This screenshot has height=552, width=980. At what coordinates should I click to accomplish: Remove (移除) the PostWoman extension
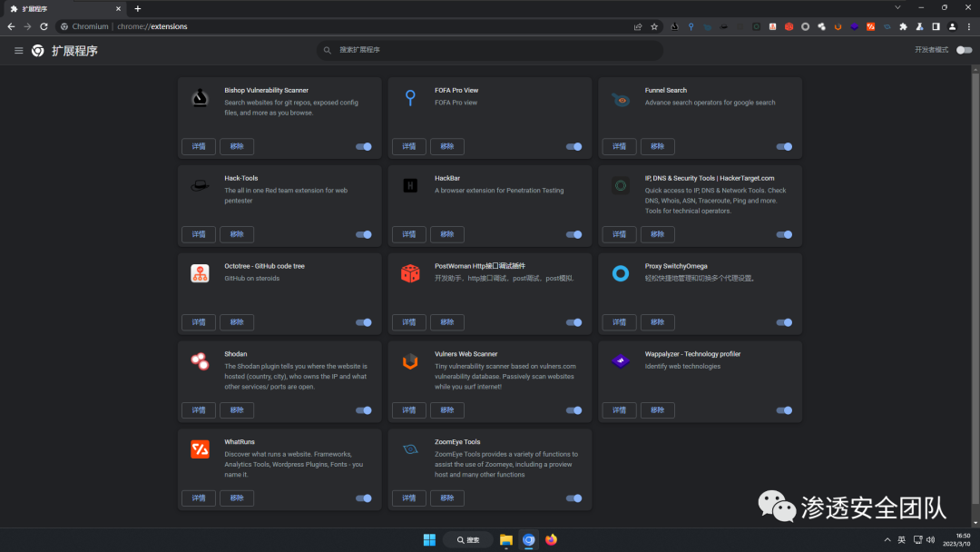[x=446, y=322]
